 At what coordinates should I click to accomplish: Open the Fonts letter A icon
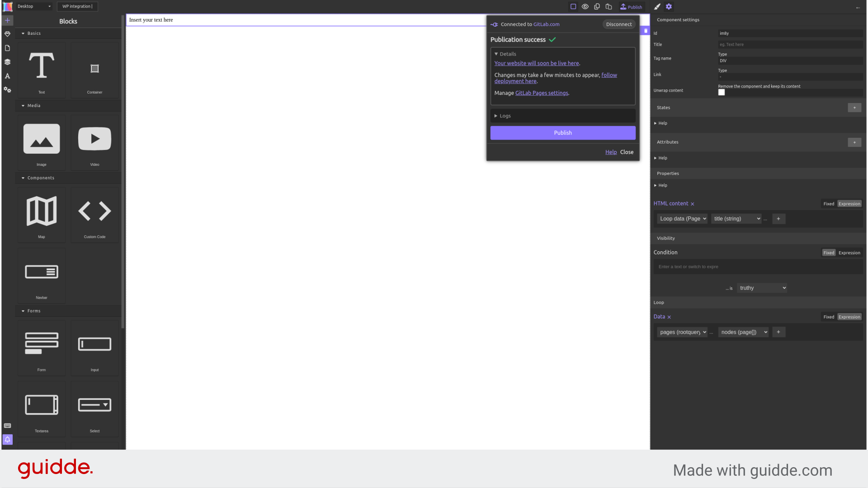(x=7, y=76)
